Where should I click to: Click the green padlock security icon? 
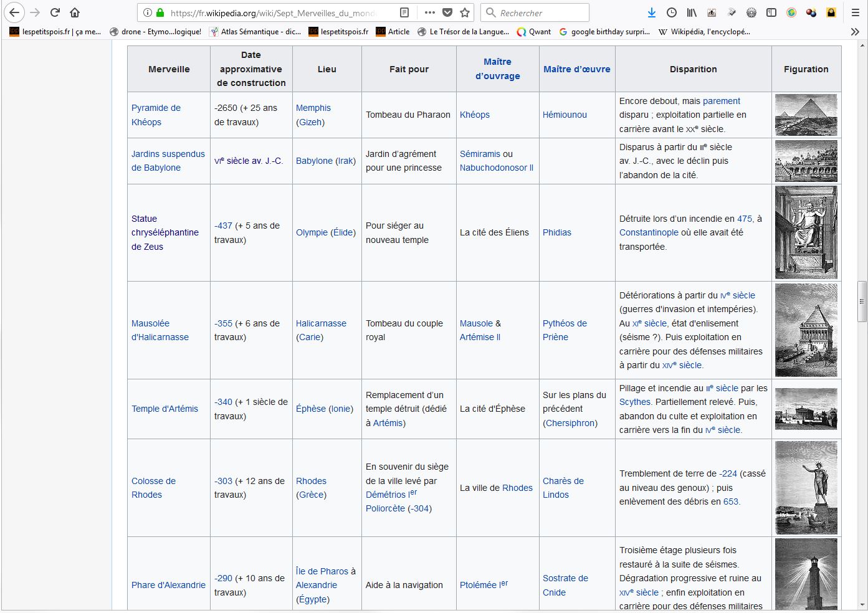click(x=160, y=12)
